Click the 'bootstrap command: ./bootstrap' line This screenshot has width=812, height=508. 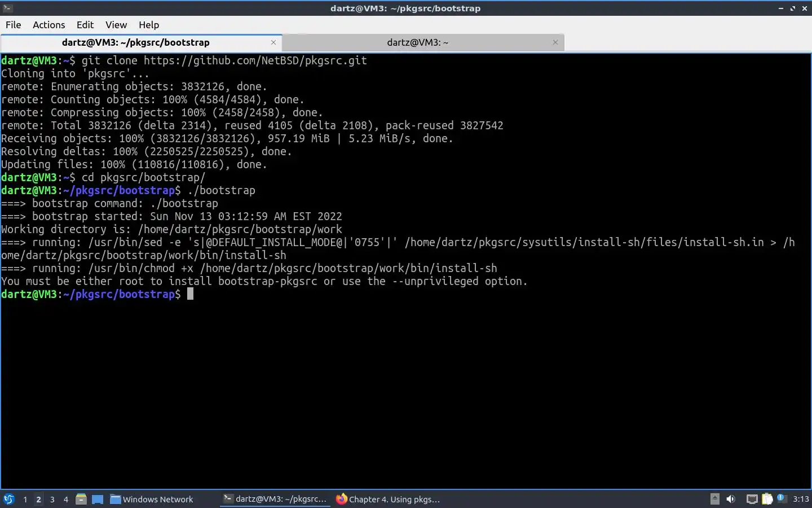click(x=109, y=203)
